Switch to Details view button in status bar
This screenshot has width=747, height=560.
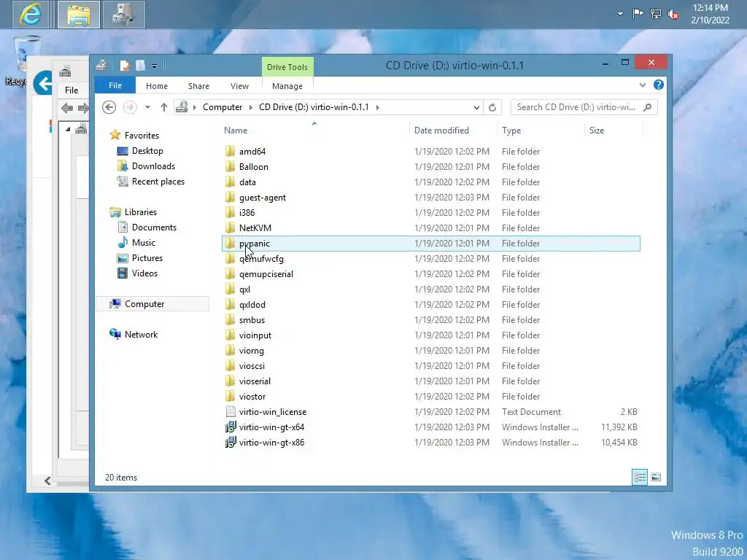coord(639,477)
